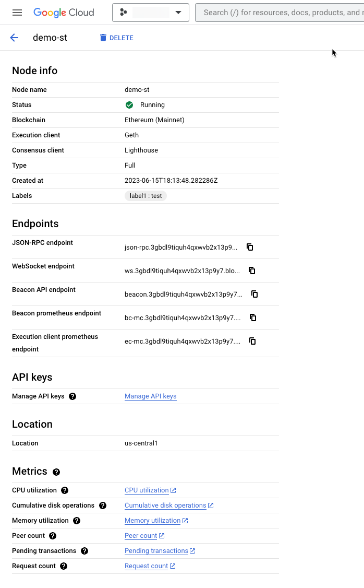Copy the WebSocket endpoint address
Screen dimensions: 364x588
coord(252,271)
